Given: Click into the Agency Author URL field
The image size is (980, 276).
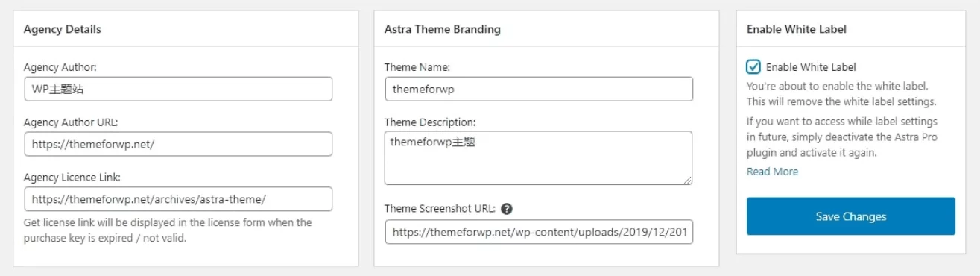Looking at the screenshot, I should [178, 144].
